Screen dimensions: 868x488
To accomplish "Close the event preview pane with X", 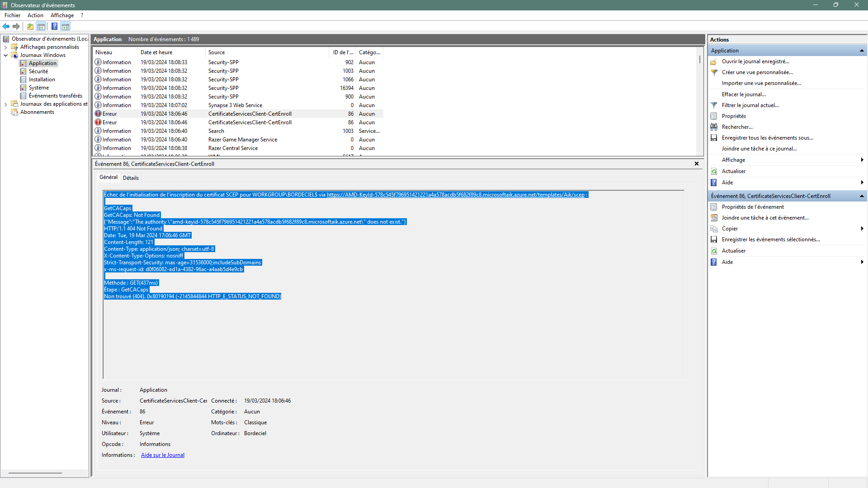I will click(697, 164).
